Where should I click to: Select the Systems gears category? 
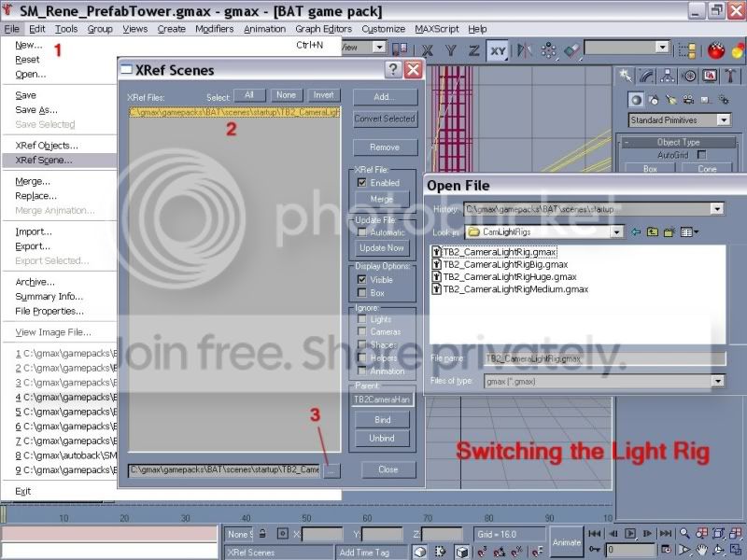[724, 100]
